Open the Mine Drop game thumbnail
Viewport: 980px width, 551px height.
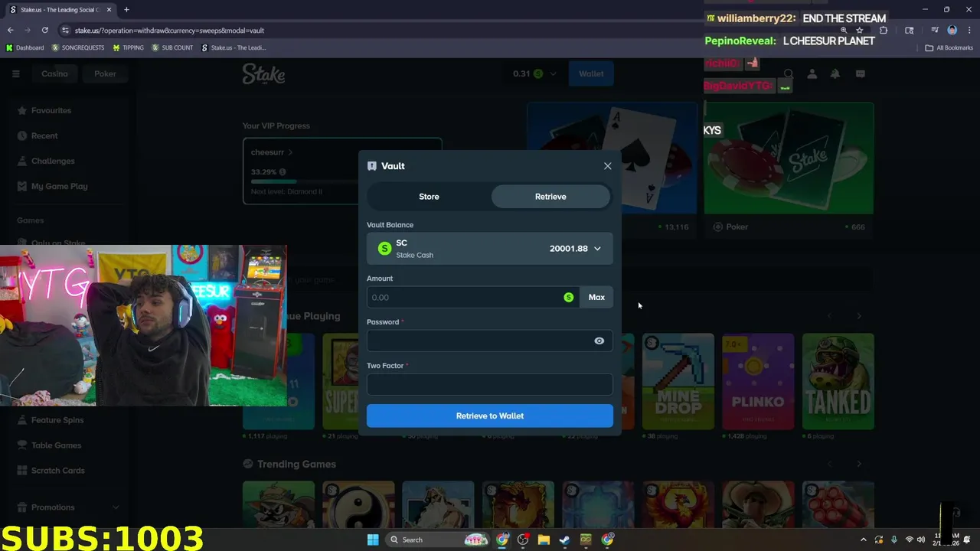tap(678, 381)
